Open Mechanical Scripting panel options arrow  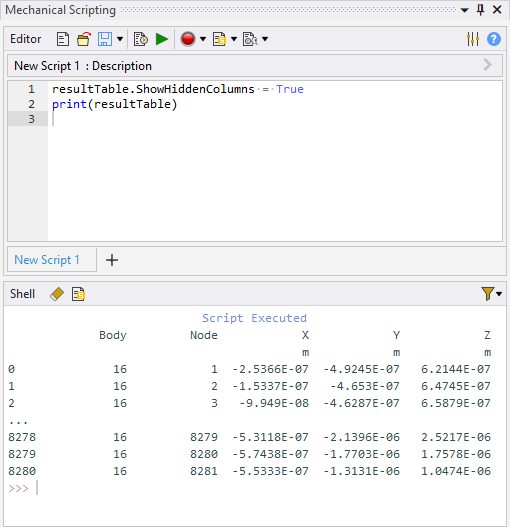(x=465, y=10)
